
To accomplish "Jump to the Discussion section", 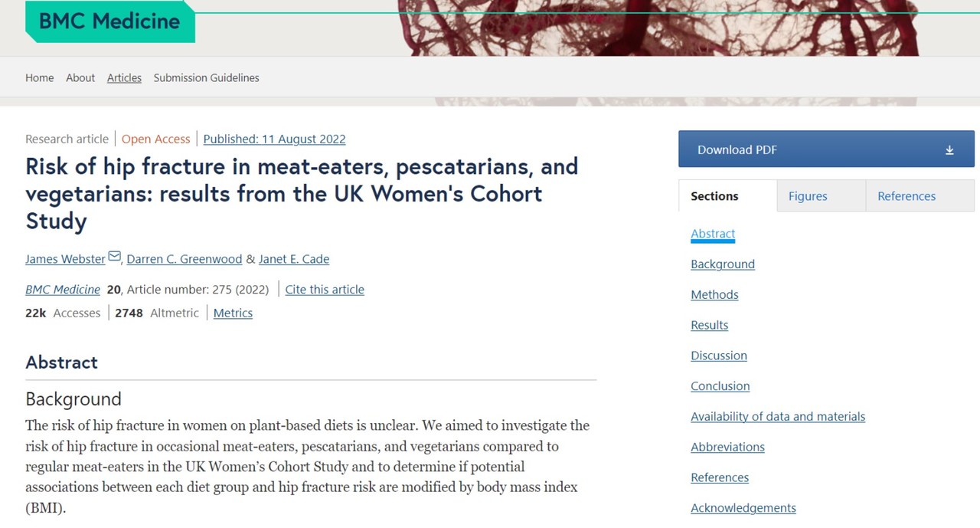I will [x=719, y=356].
